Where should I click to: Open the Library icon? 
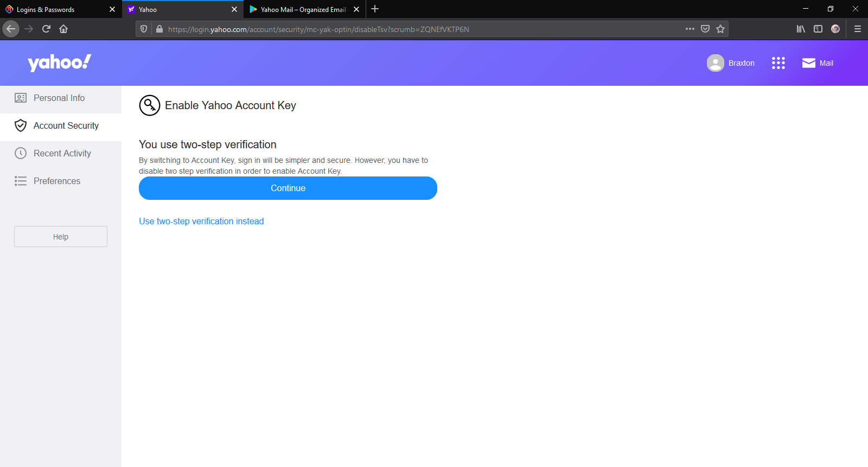(x=801, y=29)
